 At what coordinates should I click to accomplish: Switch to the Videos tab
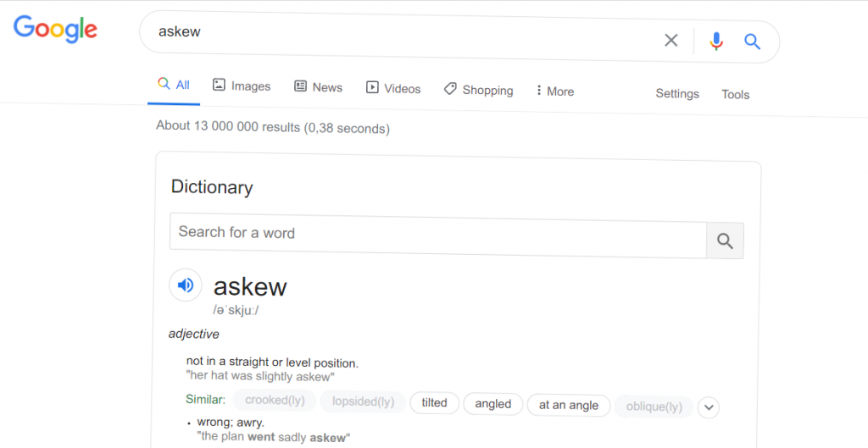point(393,88)
